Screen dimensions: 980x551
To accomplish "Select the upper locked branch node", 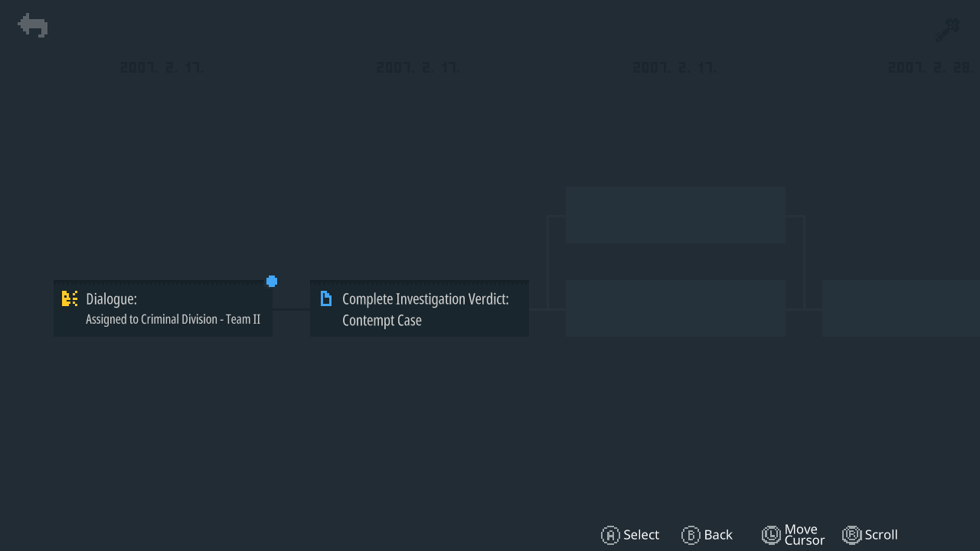I will (x=675, y=215).
